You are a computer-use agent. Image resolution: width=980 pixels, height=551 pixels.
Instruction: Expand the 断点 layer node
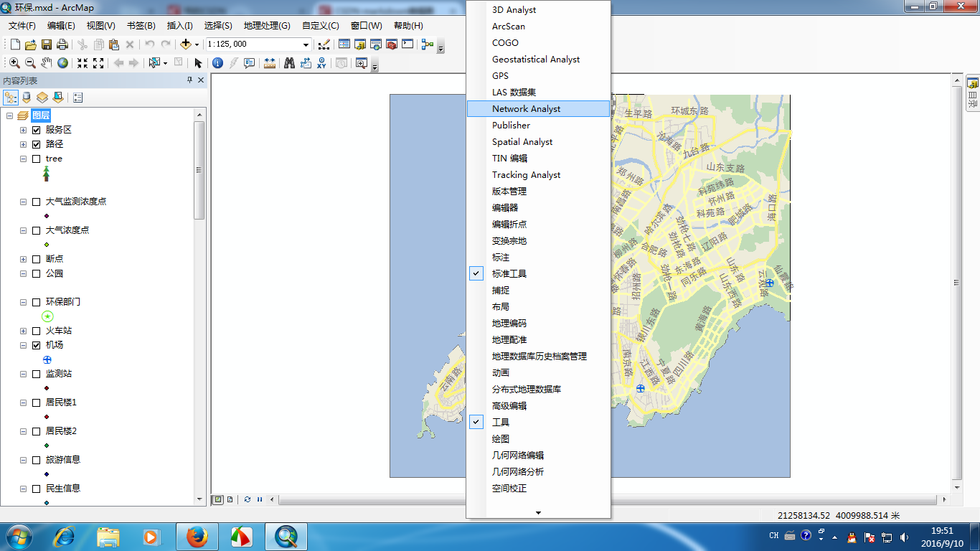pos(23,259)
